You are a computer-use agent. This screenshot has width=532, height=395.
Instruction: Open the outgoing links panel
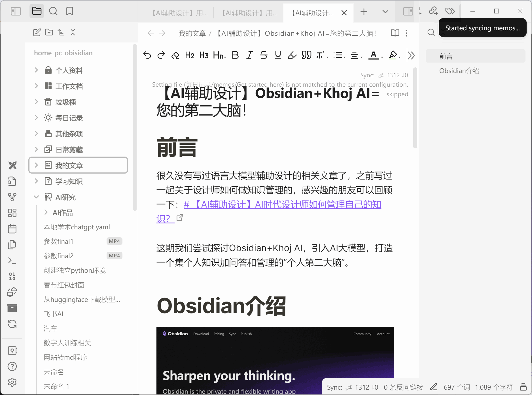pos(433,11)
